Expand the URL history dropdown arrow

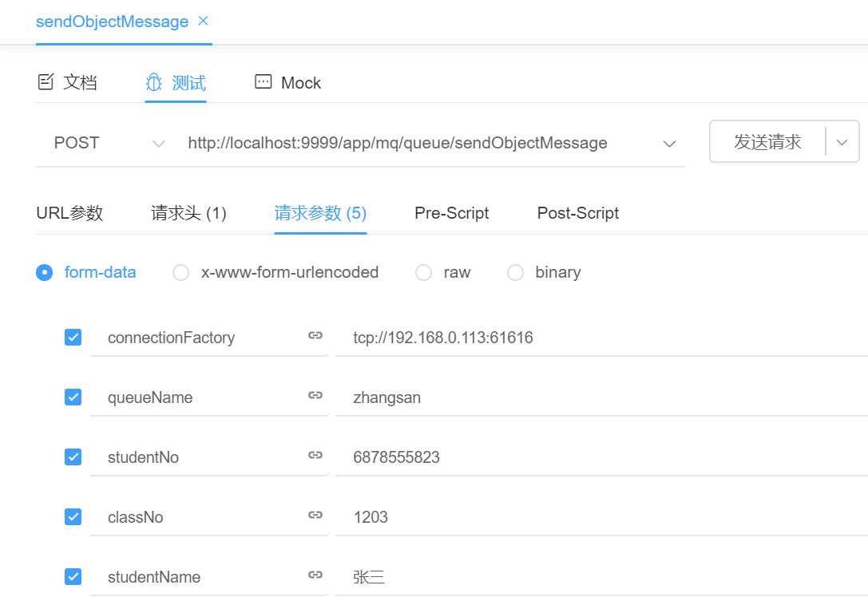669,142
